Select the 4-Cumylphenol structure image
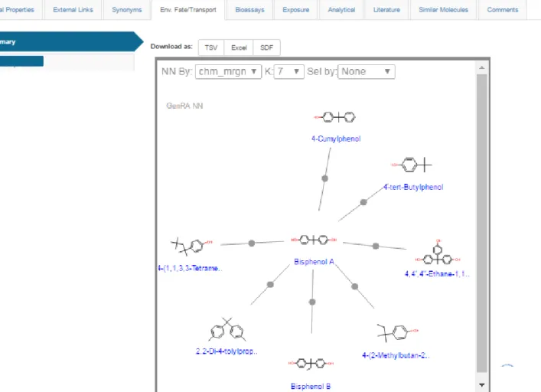The width and height of the screenshot is (541, 392). click(x=334, y=117)
